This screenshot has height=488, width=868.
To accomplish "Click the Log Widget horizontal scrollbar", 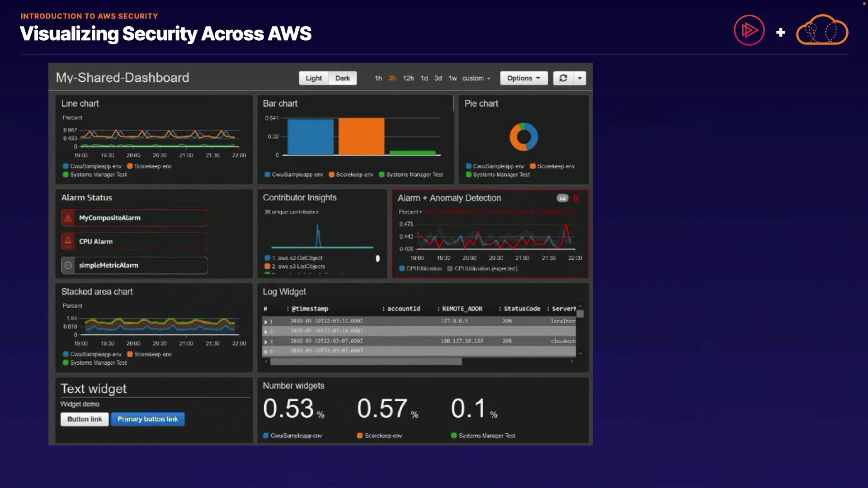I will pyautogui.click(x=365, y=361).
